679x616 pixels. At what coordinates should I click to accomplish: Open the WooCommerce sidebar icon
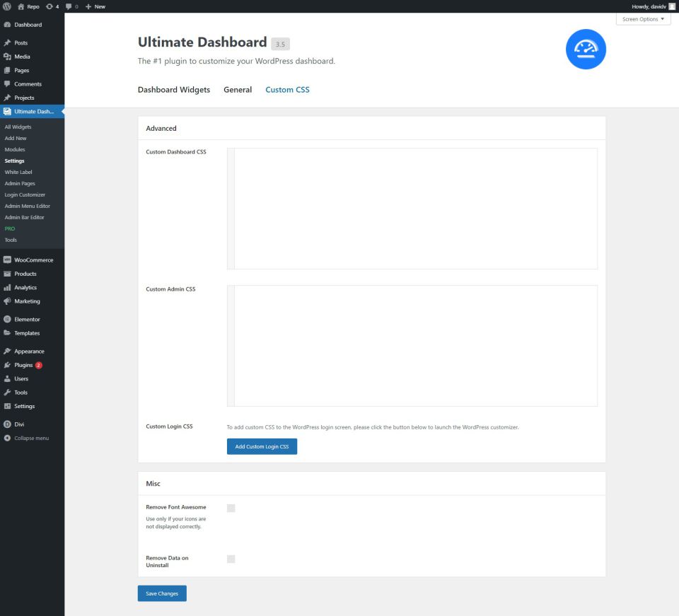click(8, 260)
